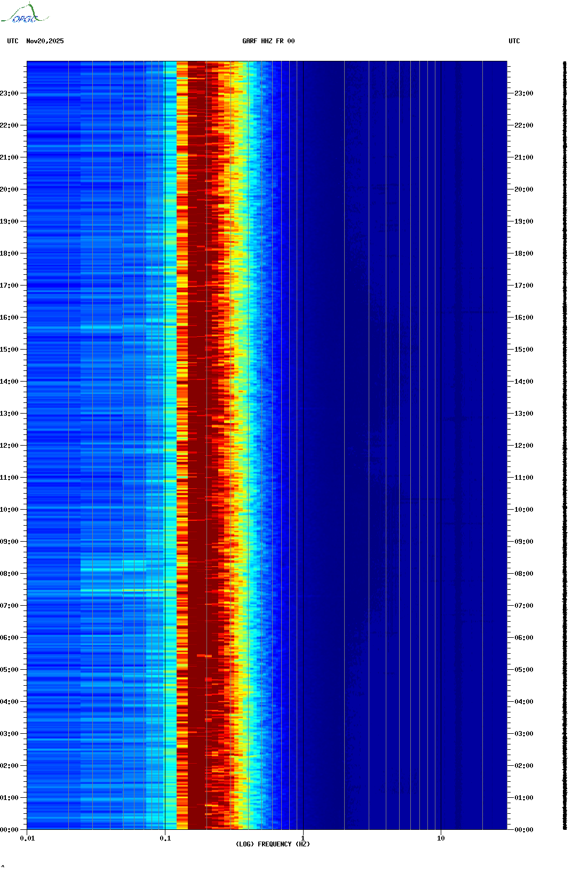This screenshot has width=588, height=872.
Task: Click the Nov20,2025 date label
Action: [x=45, y=41]
